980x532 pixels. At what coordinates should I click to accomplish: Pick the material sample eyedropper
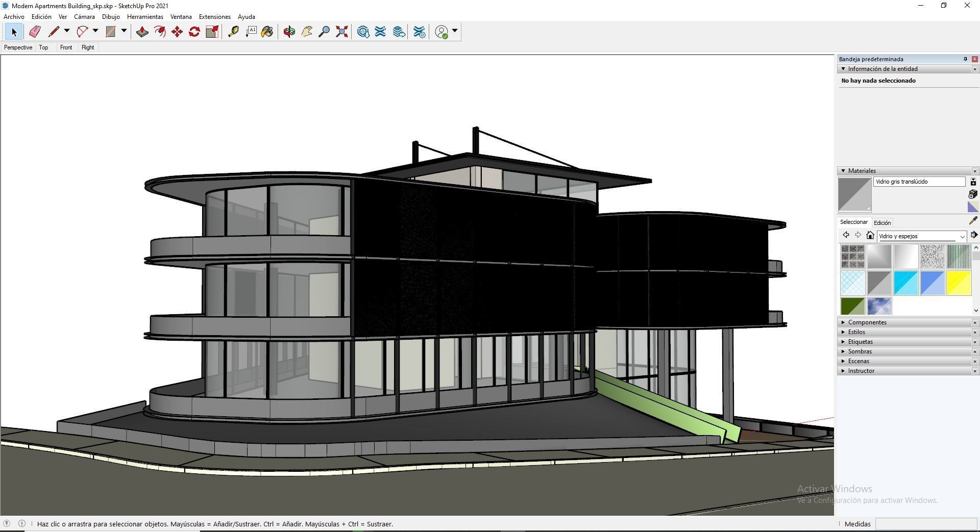(973, 221)
